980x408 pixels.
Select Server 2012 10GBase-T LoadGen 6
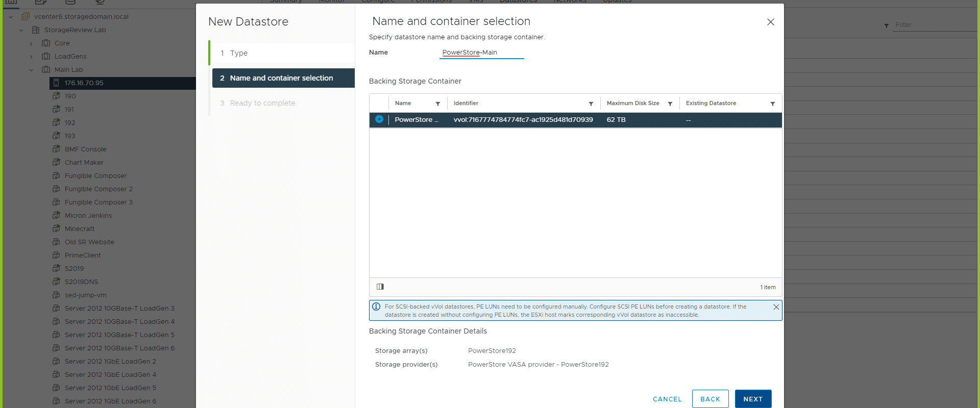119,348
